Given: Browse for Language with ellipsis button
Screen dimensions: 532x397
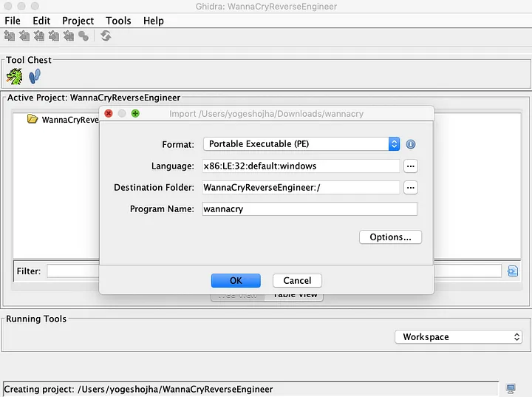Looking at the screenshot, I should coord(411,166).
